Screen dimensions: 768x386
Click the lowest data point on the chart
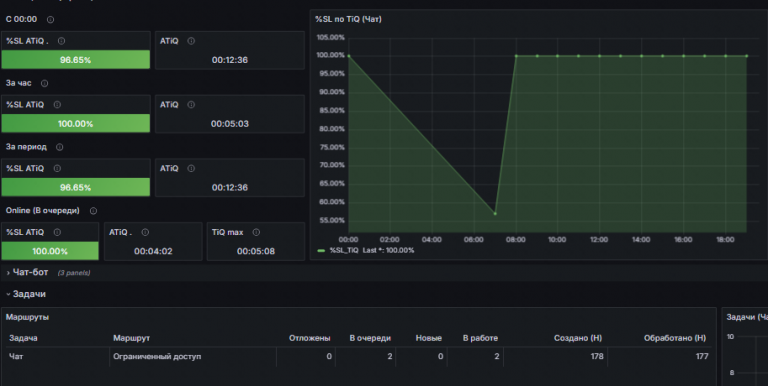[x=495, y=214]
